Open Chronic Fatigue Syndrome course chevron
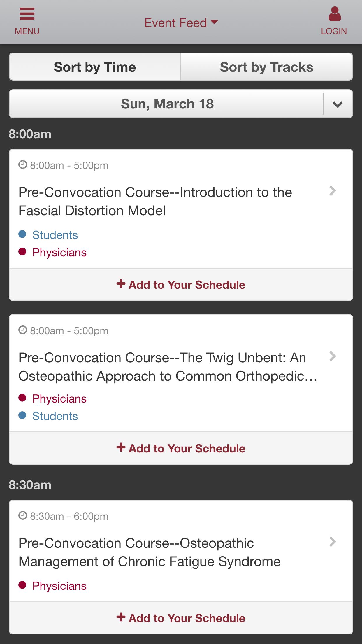 point(333,542)
